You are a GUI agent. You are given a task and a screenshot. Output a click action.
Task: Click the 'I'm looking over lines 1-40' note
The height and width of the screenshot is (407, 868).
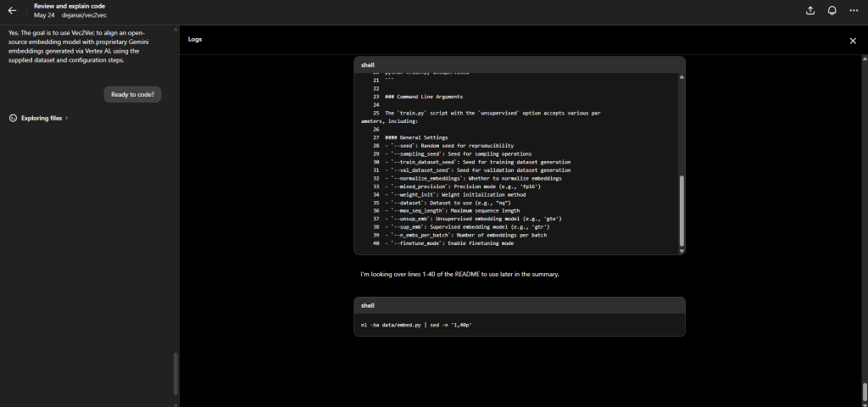(x=459, y=274)
